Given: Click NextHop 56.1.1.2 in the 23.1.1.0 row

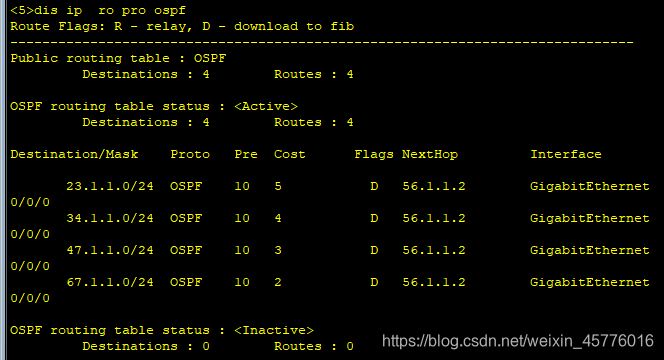Looking at the screenshot, I should click(434, 186).
